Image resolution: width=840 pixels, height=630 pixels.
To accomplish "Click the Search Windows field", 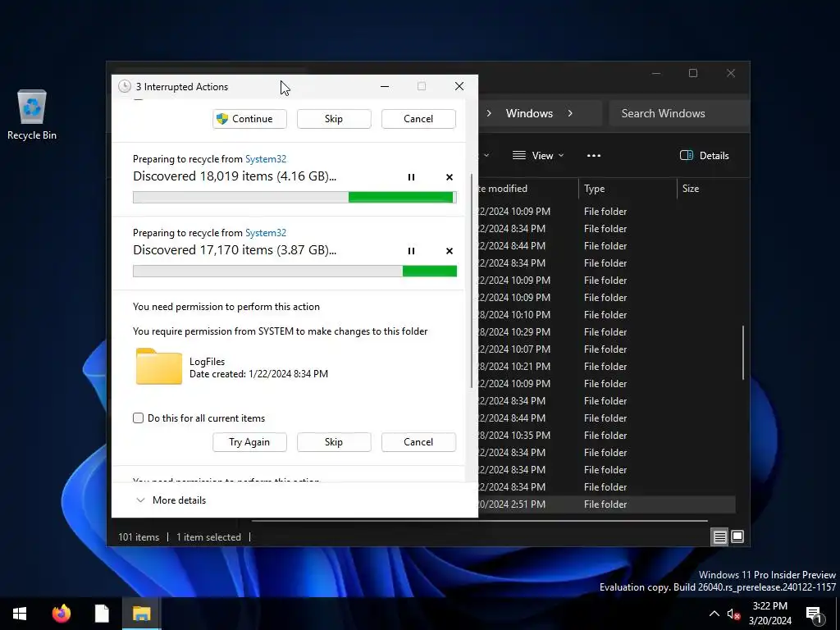I will (678, 113).
